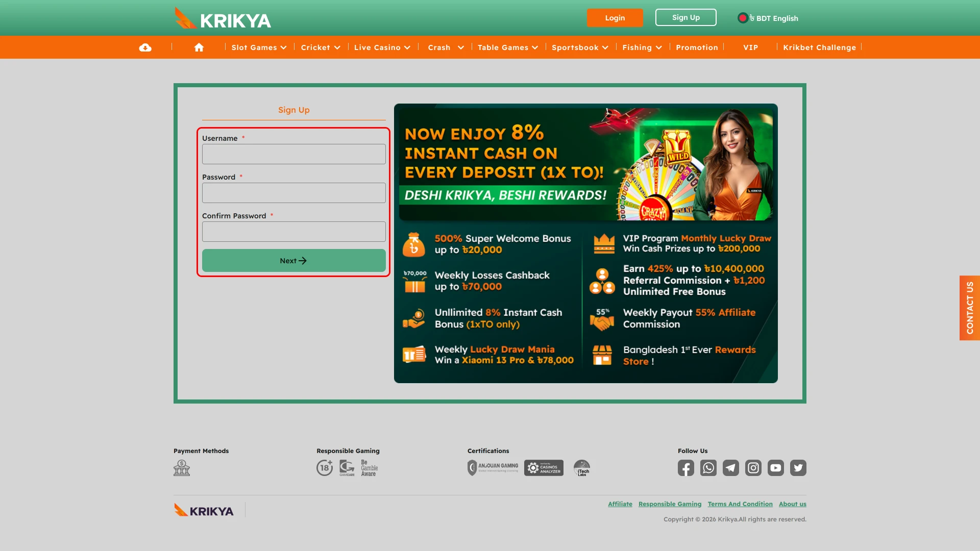Click the Weekly Lucky Draw Mania ticket icon

coord(414,354)
